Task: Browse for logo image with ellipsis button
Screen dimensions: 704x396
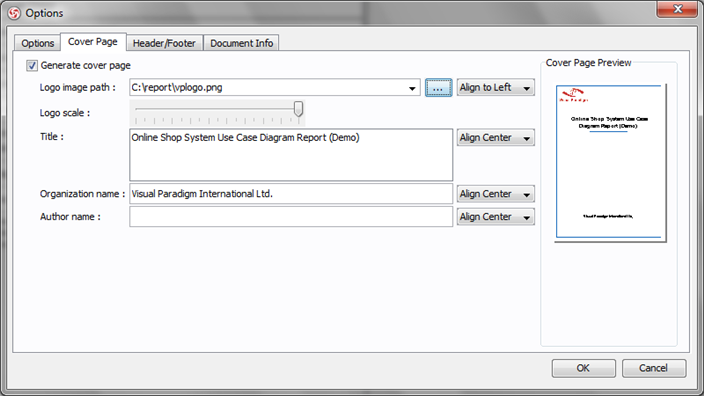Action: pyautogui.click(x=438, y=88)
